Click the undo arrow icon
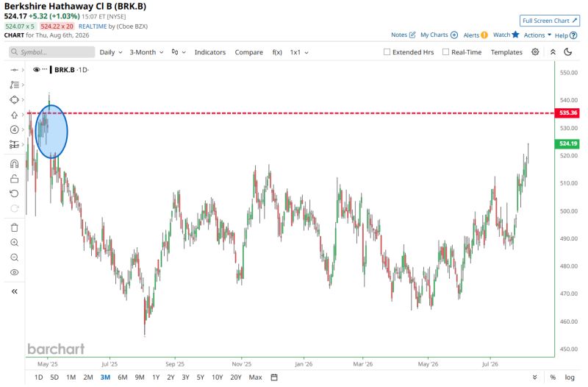 pos(14,193)
